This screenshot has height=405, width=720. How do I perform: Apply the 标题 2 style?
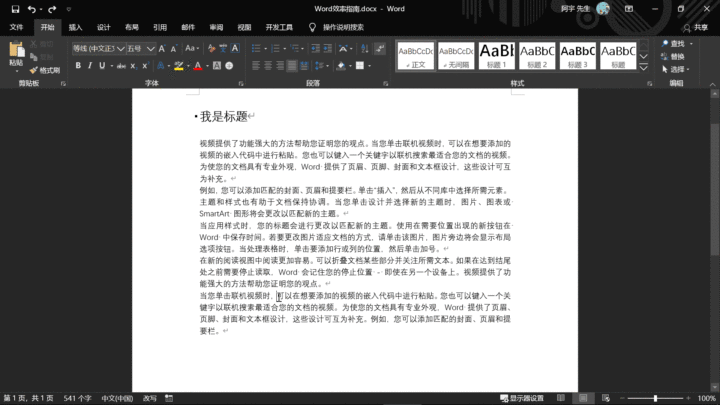click(537, 56)
